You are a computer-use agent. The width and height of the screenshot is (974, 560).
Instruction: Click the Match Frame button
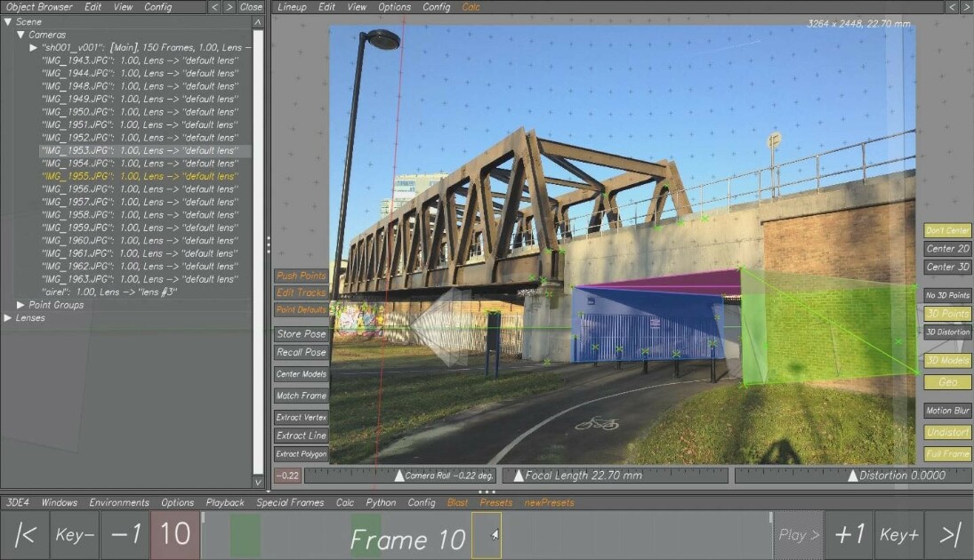(302, 396)
